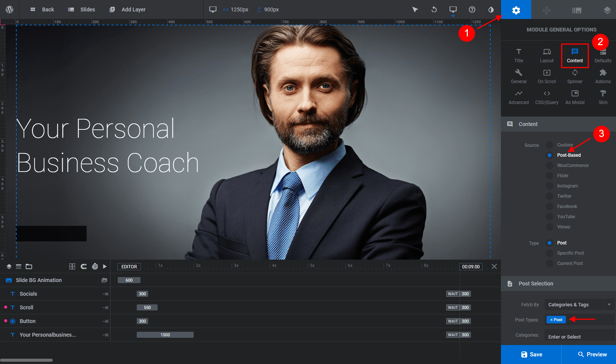
Task: Click the 1500 frame bar for Your Personalbusines
Action: point(165,335)
